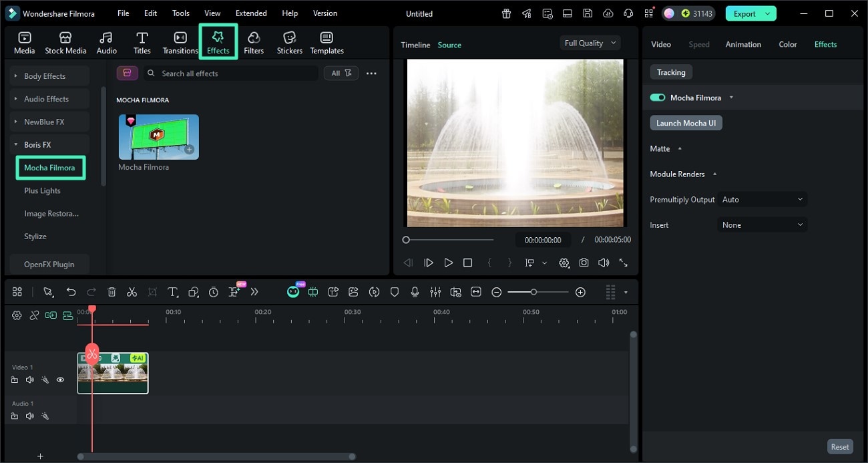This screenshot has height=463, width=868.
Task: Open speed controls with the clock icon
Action: [213, 291]
